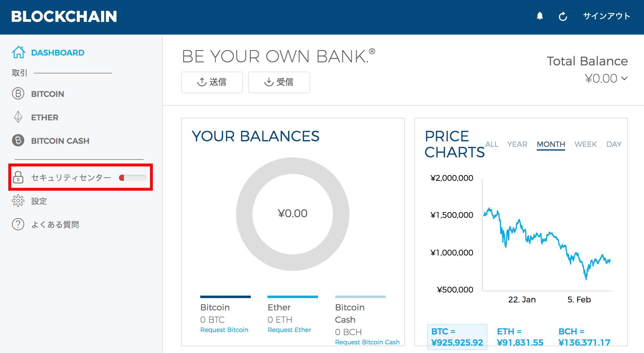The width and height of the screenshot is (644, 353).
Task: Click the 送信 send button
Action: [212, 82]
